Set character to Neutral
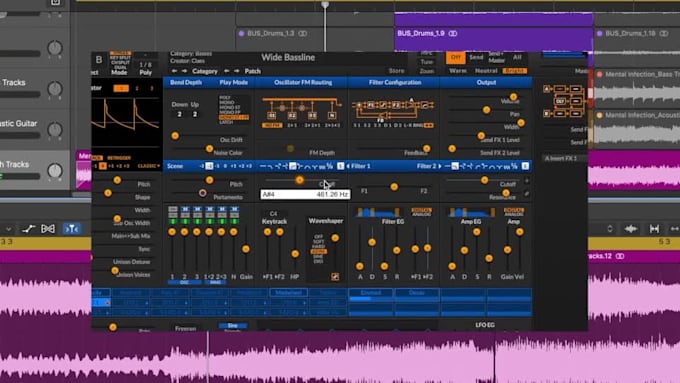 486,71
